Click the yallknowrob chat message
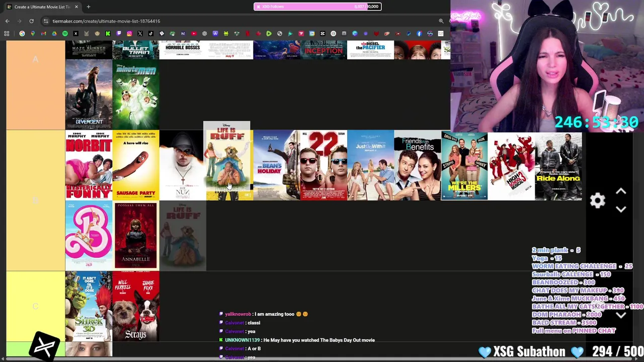The image size is (644, 362). (x=264, y=314)
